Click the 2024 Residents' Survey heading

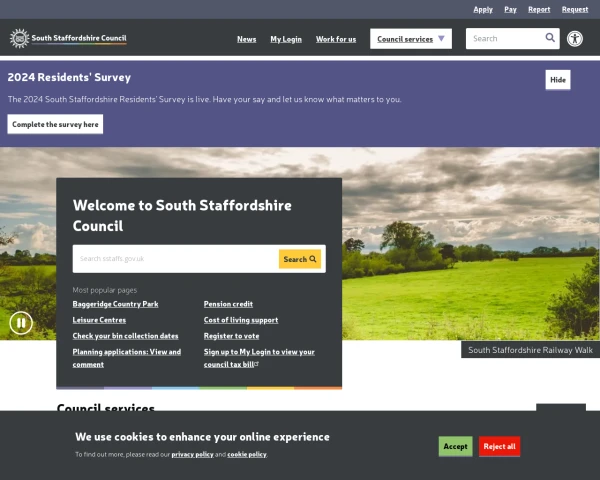click(69, 77)
